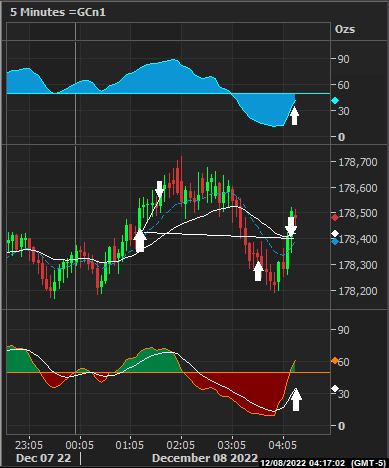Click the 12/08/2022 04:17:02 (GMT-5) timestamp
The height and width of the screenshot is (468, 389).
(x=323, y=463)
